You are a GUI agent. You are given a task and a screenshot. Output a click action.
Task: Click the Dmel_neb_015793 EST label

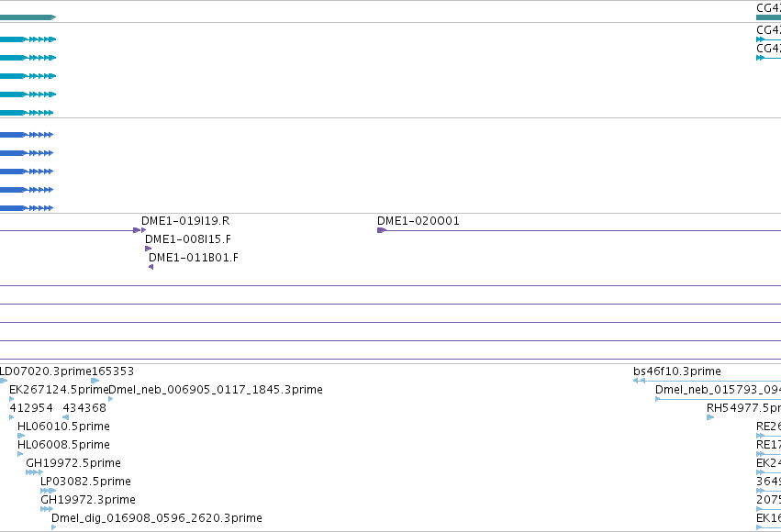tap(718, 390)
